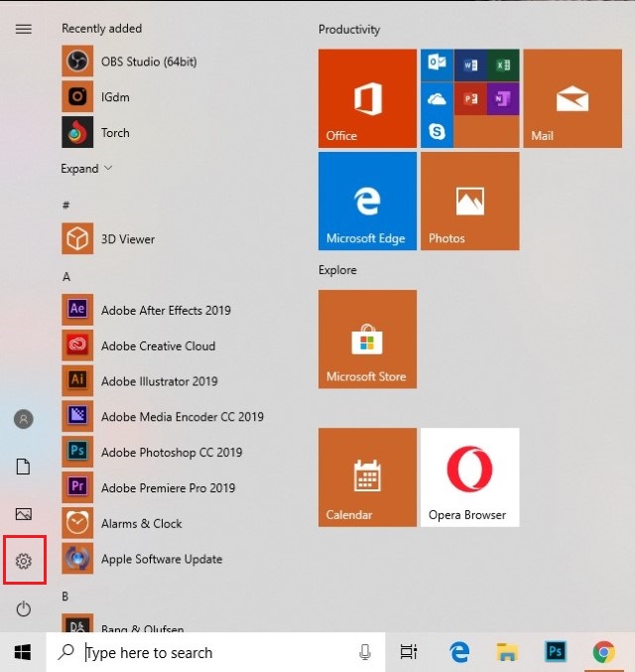The height and width of the screenshot is (672, 635).
Task: Launch Excel from the tile group
Action: (x=503, y=65)
